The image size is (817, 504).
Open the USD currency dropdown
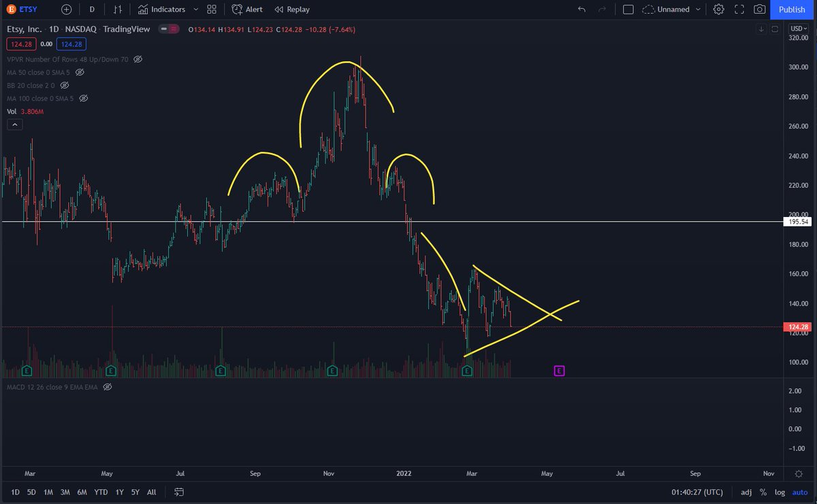click(x=797, y=29)
